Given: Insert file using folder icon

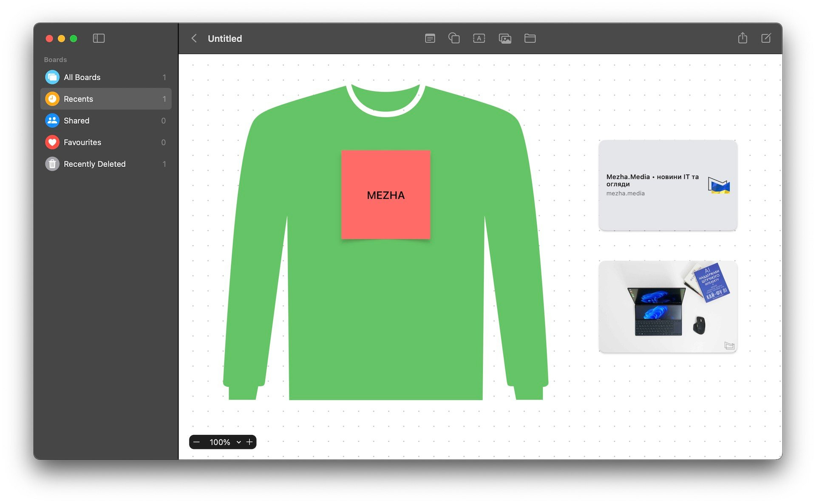Looking at the screenshot, I should 530,38.
